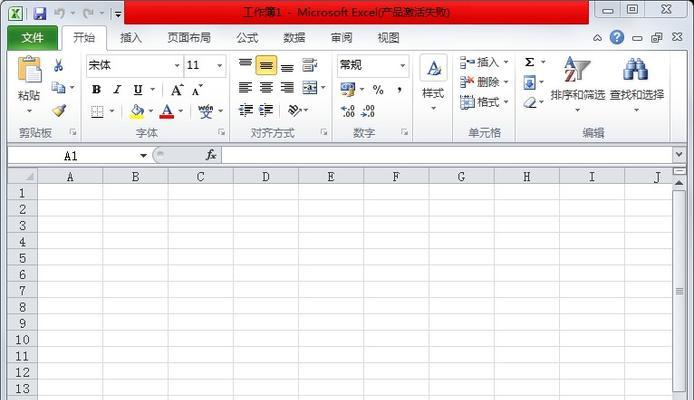Click the Merge and Center icon
This screenshot has height=400, width=694.
click(310, 88)
